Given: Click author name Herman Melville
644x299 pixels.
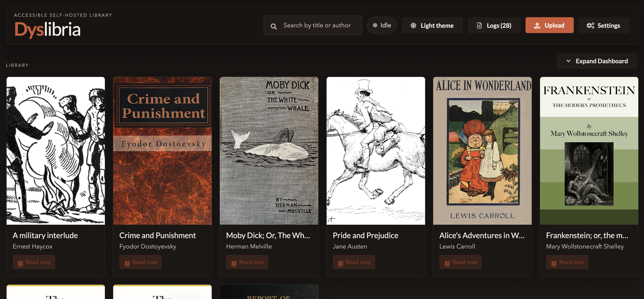Looking at the screenshot, I should [249, 247].
